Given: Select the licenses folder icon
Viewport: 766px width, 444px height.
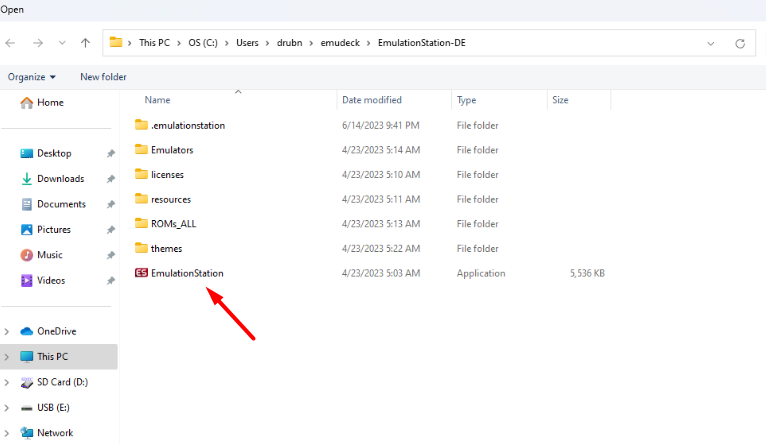Looking at the screenshot, I should (141, 174).
